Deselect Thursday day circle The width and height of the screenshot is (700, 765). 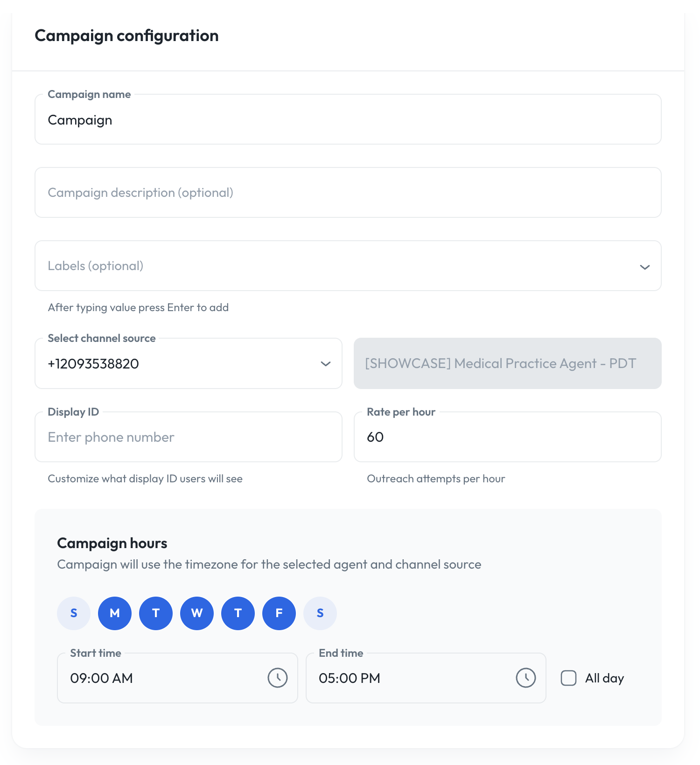coord(238,613)
